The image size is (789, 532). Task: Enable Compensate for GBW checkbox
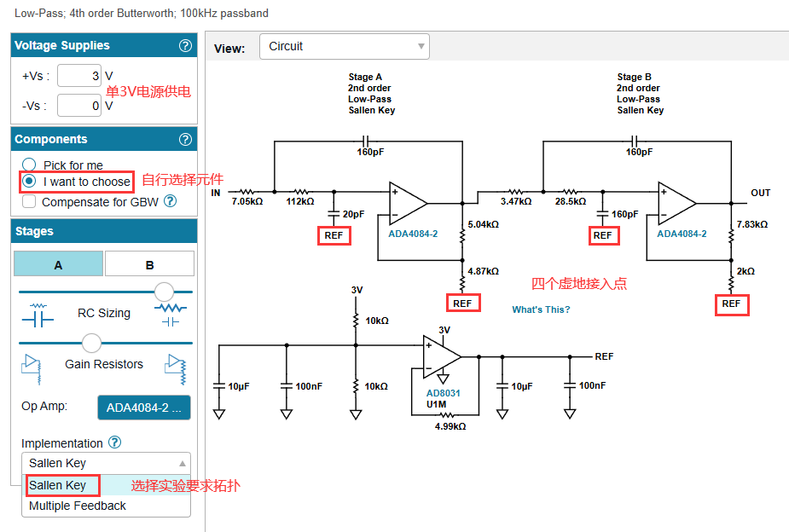pos(29,202)
